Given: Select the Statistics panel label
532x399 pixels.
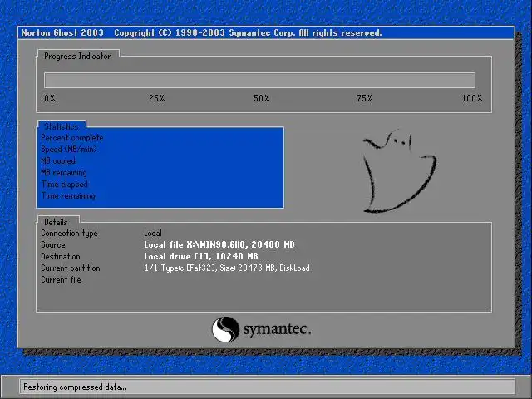Looking at the screenshot, I should pos(62,126).
